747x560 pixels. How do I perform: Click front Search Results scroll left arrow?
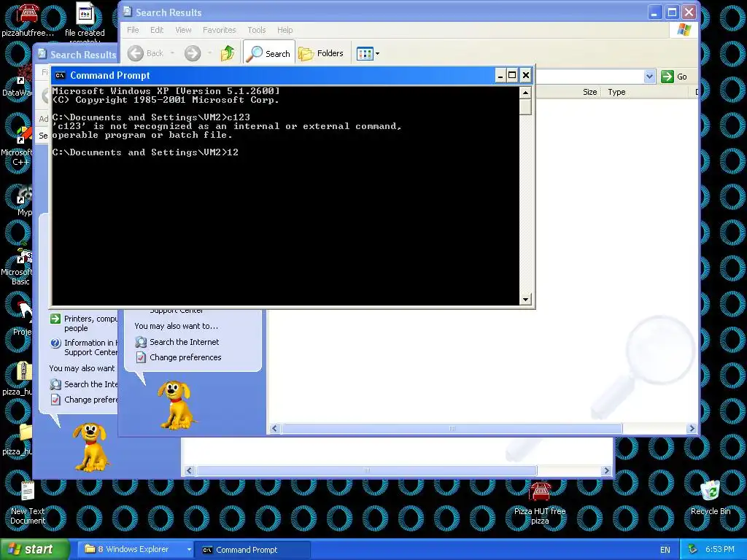[274, 429]
